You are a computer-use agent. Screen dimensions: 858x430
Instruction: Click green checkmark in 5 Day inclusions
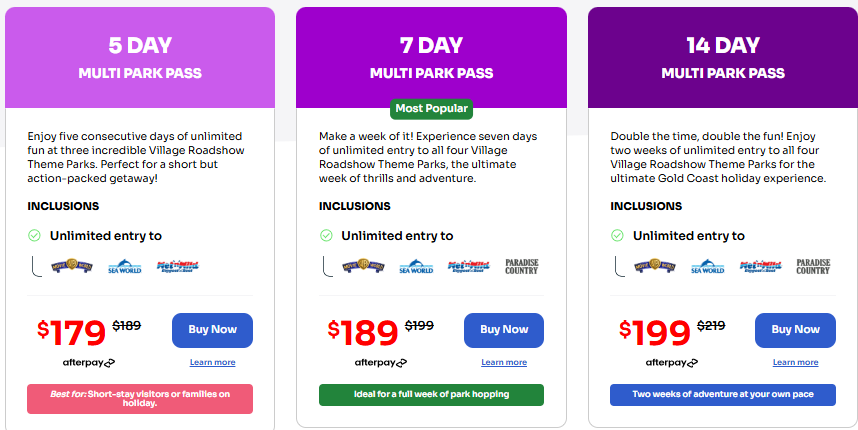tap(34, 236)
